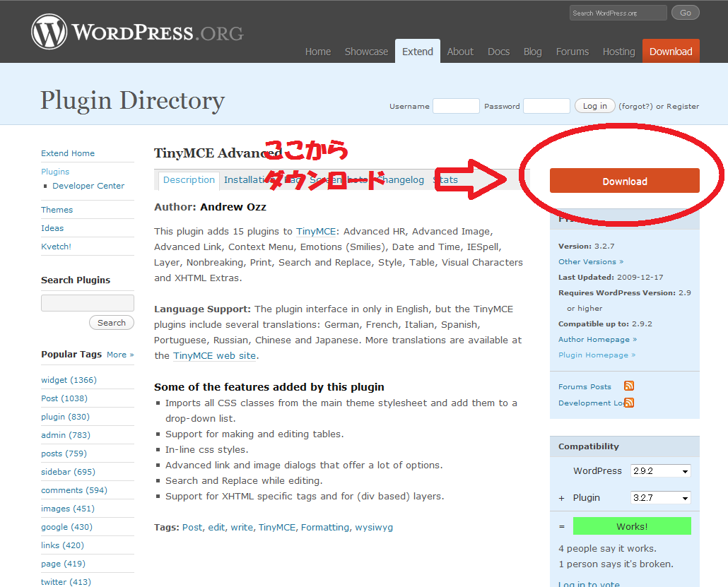The height and width of the screenshot is (587, 728).
Task: Open the Forums nav item
Action: (x=573, y=52)
